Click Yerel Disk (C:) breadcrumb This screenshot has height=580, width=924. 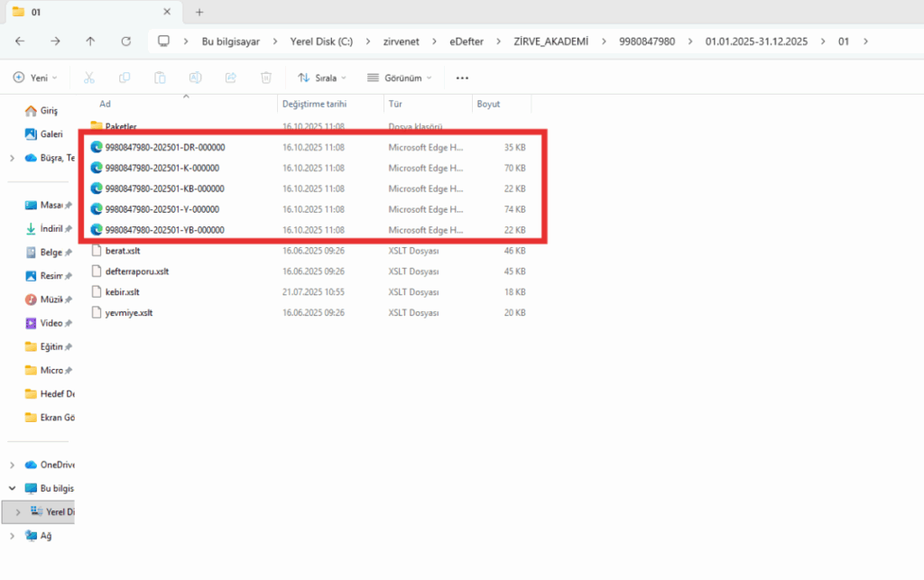(321, 41)
